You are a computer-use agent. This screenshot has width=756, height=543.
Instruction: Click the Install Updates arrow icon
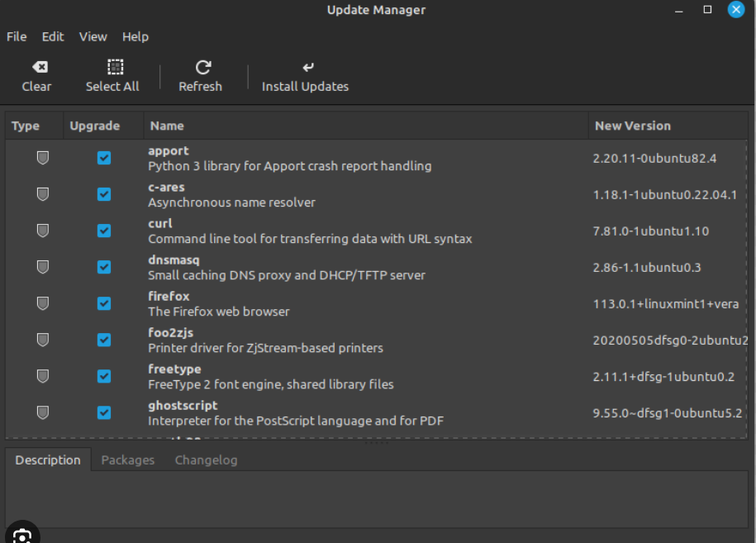point(308,67)
